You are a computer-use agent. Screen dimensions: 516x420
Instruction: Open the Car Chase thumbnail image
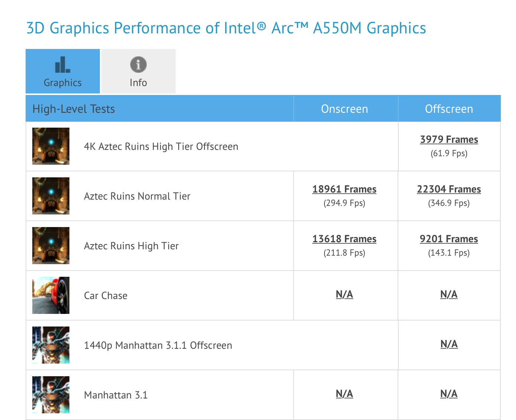[x=51, y=295]
